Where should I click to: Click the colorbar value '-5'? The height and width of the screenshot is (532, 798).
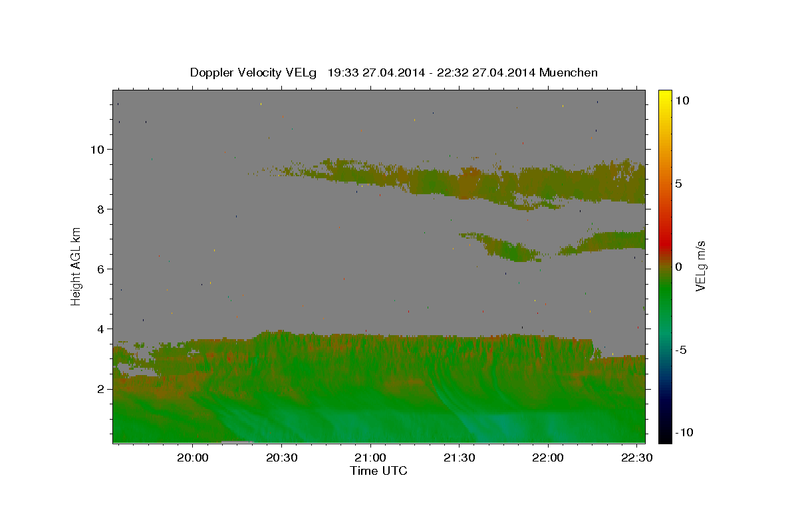680,350
